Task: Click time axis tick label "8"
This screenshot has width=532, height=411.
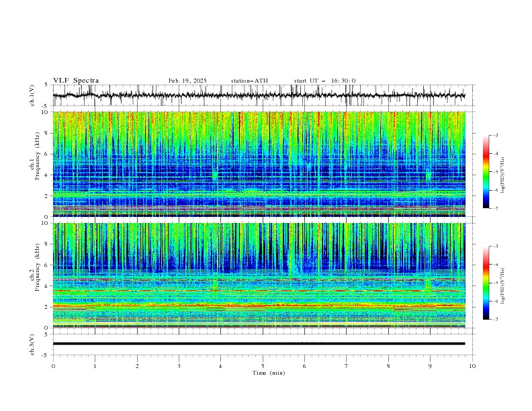Action: click(x=388, y=366)
